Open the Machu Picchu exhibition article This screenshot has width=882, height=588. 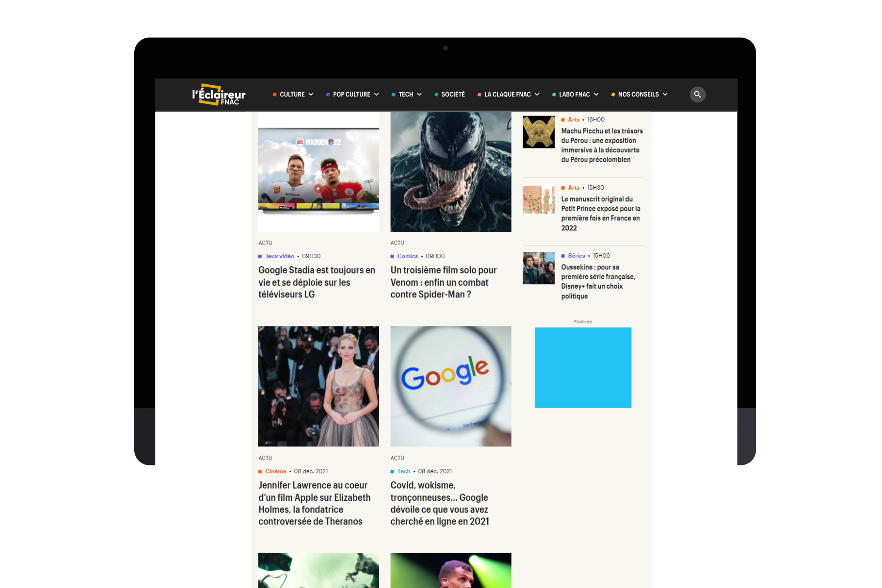602,145
